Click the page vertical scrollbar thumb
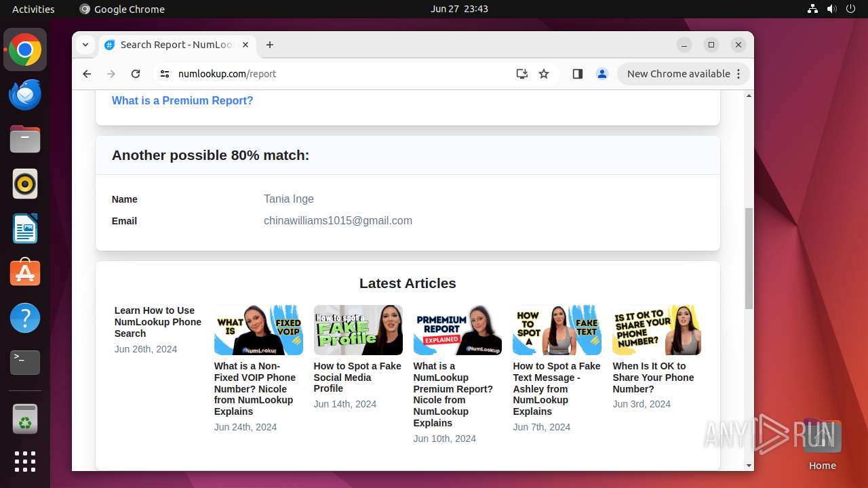 749,258
